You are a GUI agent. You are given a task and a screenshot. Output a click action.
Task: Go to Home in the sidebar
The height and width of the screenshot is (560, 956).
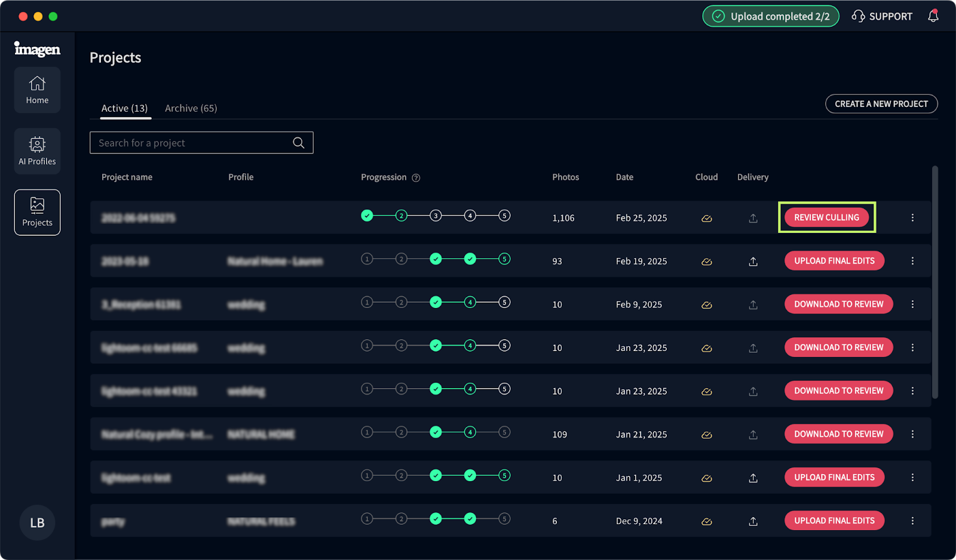click(37, 90)
